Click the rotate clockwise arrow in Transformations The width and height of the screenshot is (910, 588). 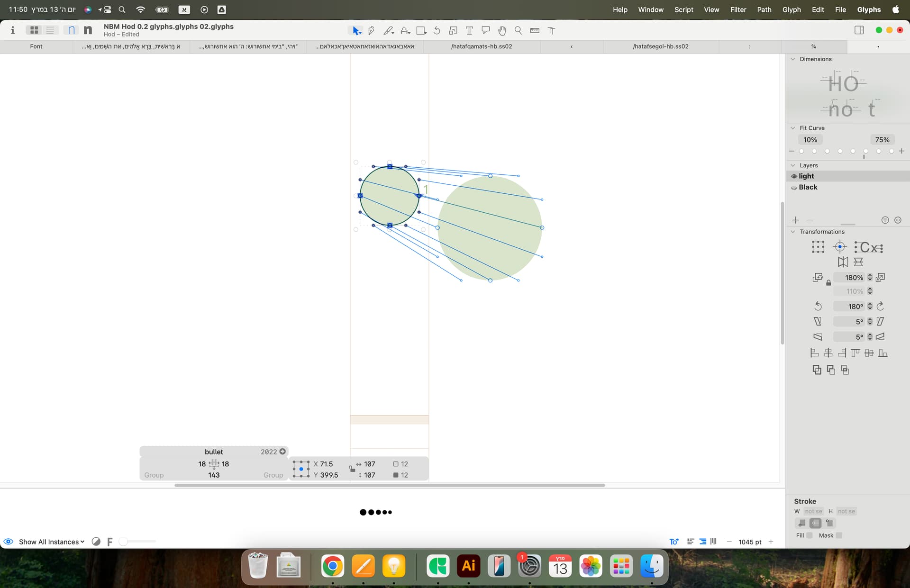point(881,307)
